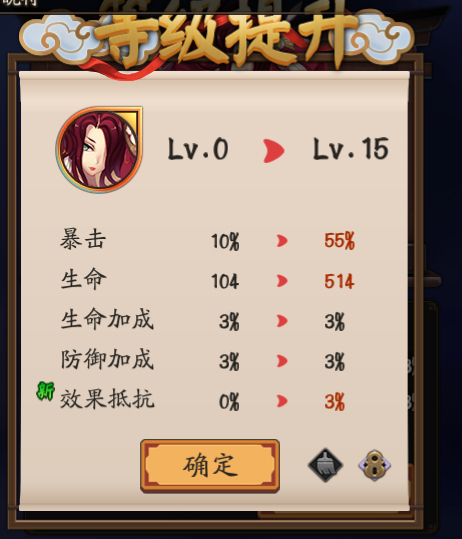462x539 pixels.
Task: Click the red-haired character portrait
Action: pyautogui.click(x=99, y=150)
